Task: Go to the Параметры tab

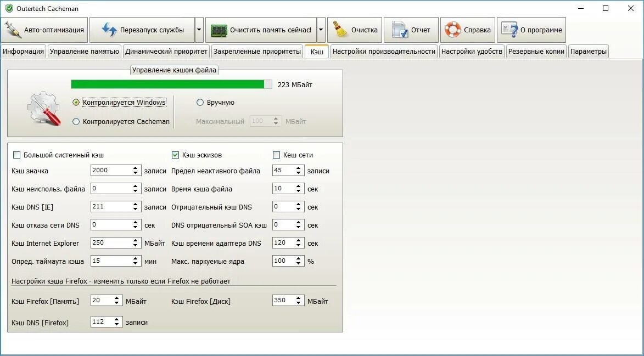Action: pyautogui.click(x=589, y=51)
